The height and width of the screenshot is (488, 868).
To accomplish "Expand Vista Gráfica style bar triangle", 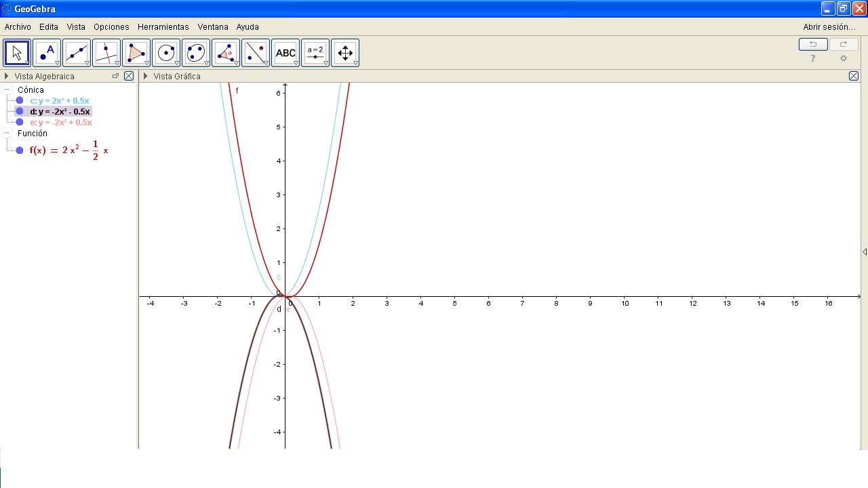I will point(146,76).
